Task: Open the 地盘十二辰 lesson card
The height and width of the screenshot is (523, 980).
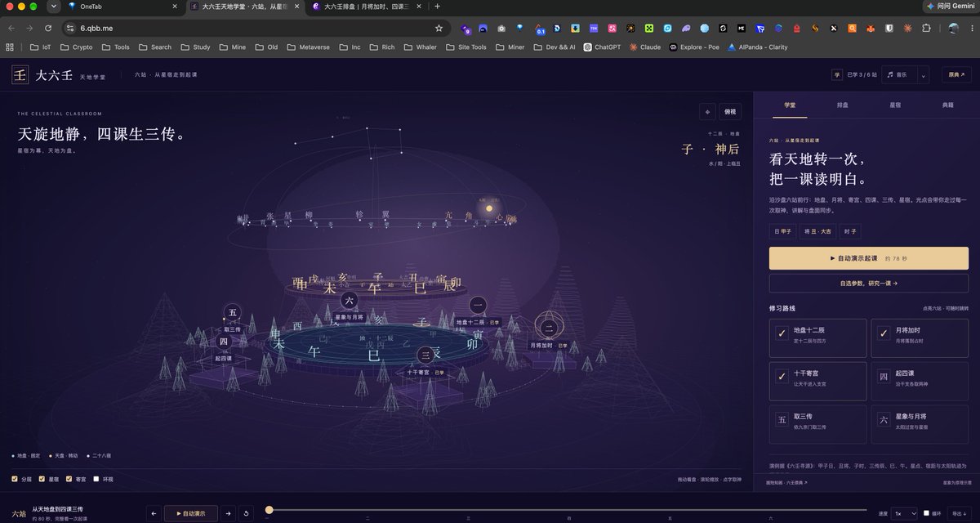Action: click(x=818, y=337)
